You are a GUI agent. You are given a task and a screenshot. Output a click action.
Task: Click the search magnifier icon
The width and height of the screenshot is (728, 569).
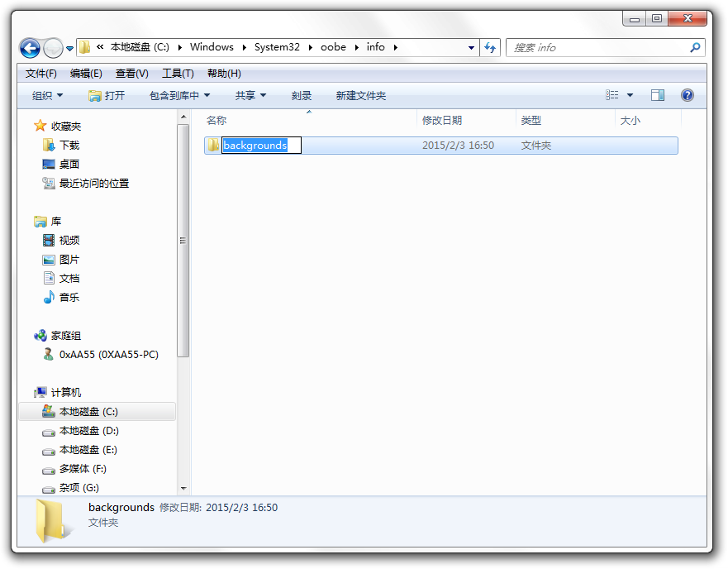[695, 48]
